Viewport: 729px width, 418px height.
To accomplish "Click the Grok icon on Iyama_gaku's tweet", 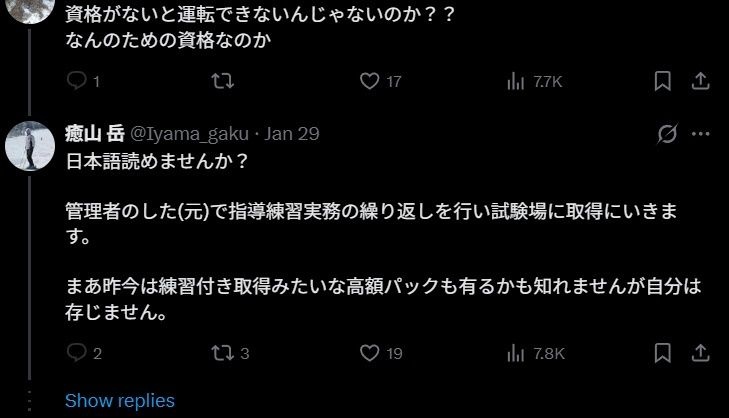I will coord(664,134).
